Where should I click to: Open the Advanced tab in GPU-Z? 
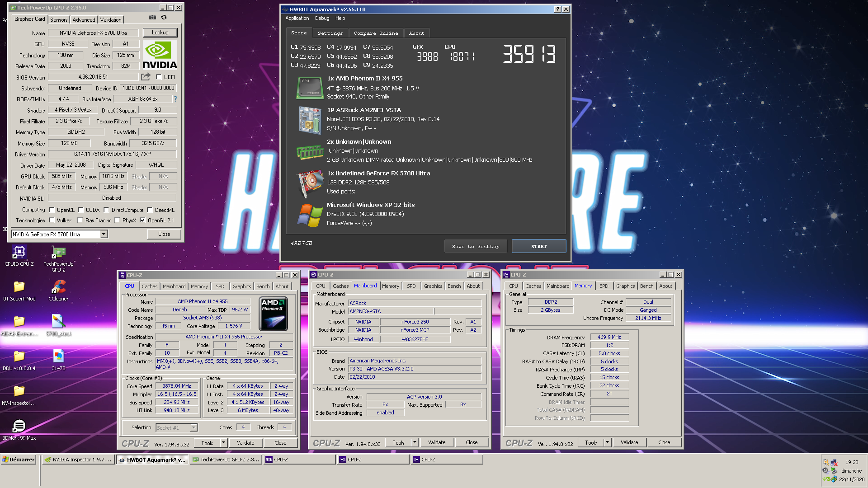coord(84,19)
